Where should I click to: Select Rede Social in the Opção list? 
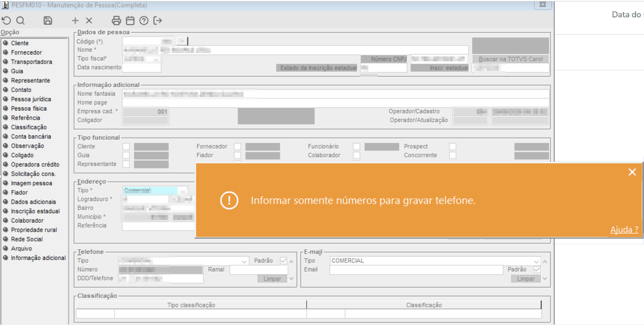pyautogui.click(x=27, y=239)
